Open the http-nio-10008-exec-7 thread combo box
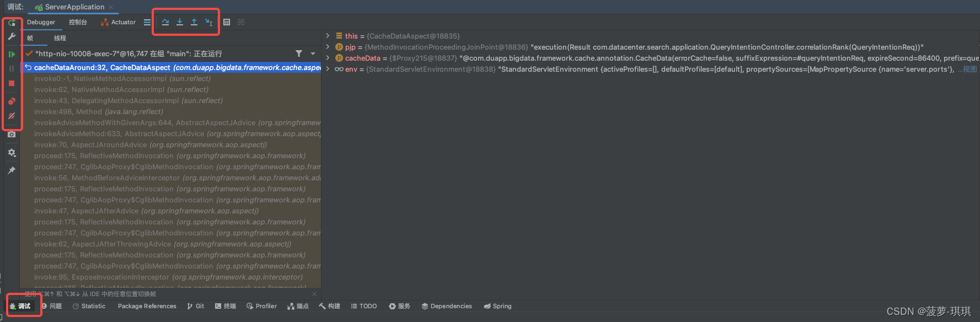980x322 pixels. coord(171,53)
